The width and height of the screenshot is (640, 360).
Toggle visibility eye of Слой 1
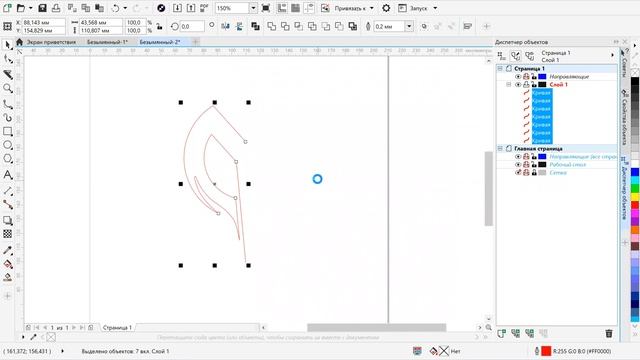coord(518,84)
